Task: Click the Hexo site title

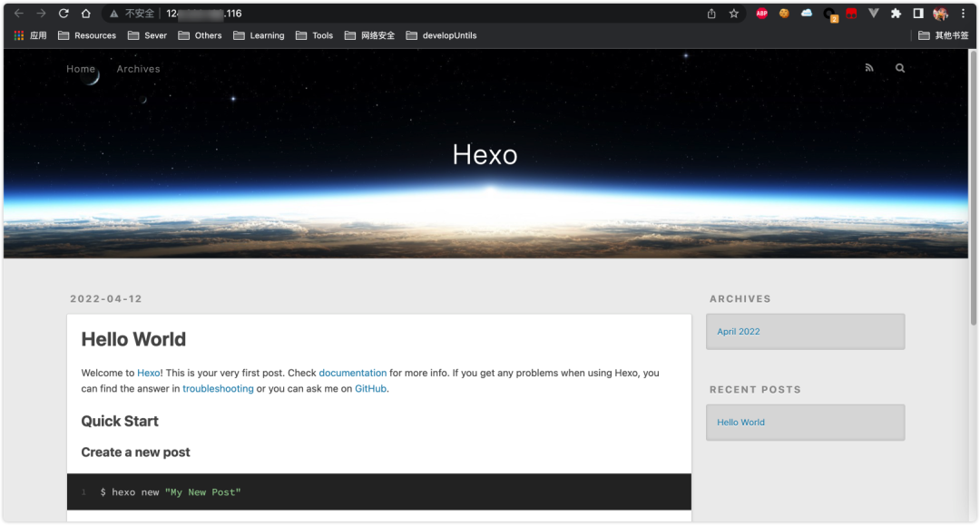Action: tap(485, 155)
